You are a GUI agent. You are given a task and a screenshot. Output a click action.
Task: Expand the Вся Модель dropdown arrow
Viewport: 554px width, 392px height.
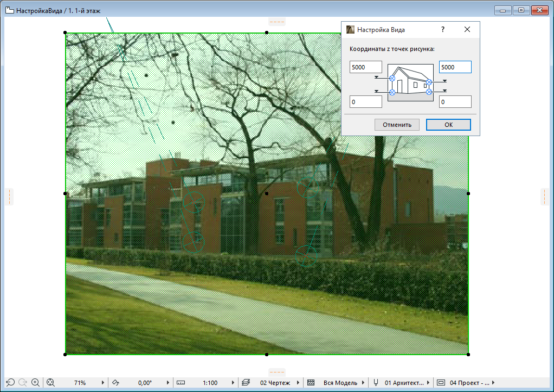[x=363, y=382]
